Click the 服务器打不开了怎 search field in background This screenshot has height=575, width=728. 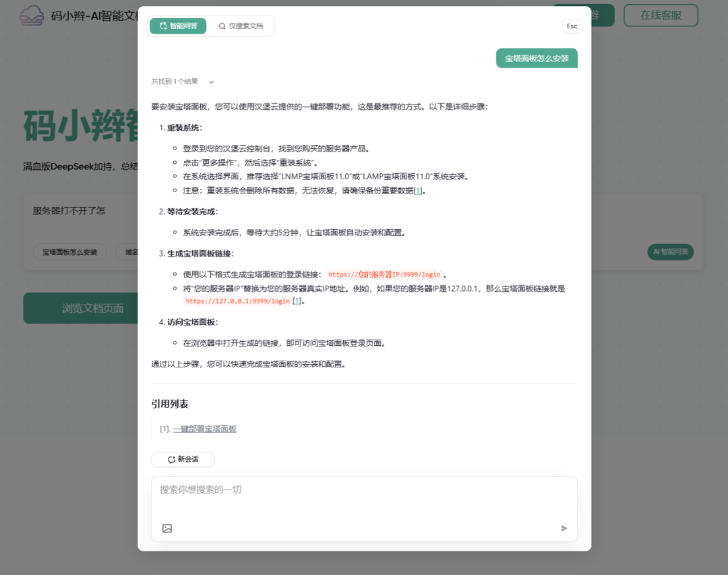(69, 211)
